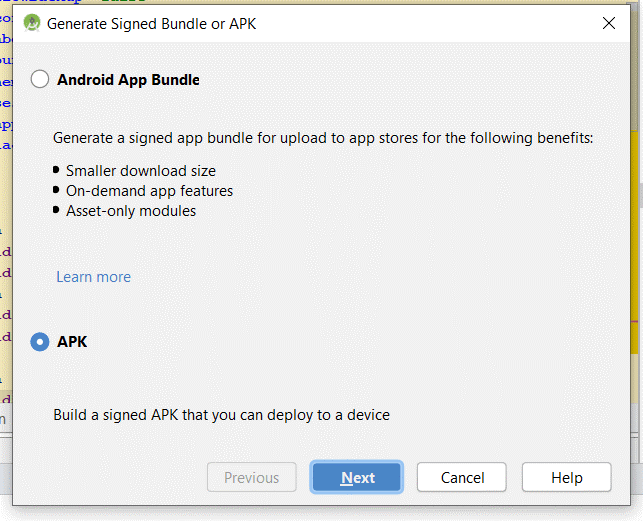Open the Learn more link
The image size is (643, 521).
(x=93, y=277)
